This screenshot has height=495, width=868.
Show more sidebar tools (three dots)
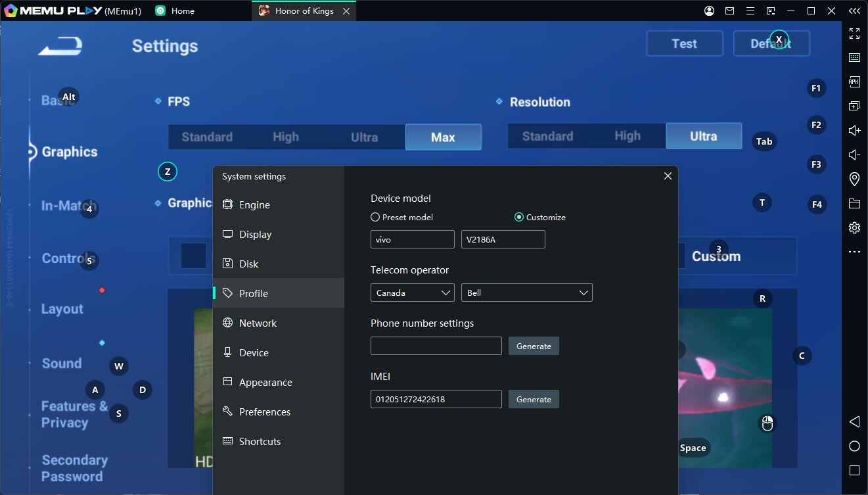[x=854, y=252]
